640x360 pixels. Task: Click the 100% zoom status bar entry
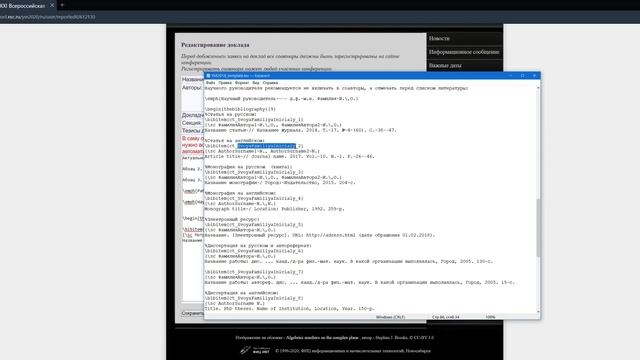pyautogui.click(x=490, y=317)
